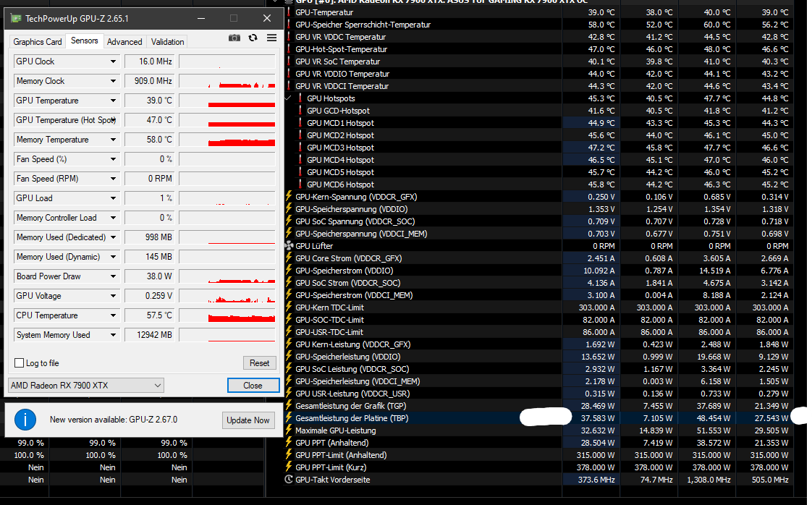The height and width of the screenshot is (505, 812).
Task: Click the GPU-Z app icon in title bar
Action: pos(16,19)
